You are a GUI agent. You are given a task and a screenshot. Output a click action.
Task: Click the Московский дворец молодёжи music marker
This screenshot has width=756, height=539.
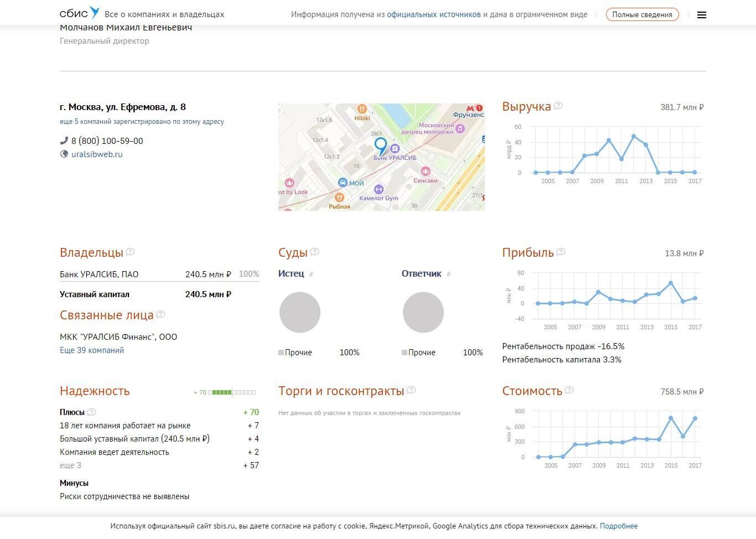point(459,128)
